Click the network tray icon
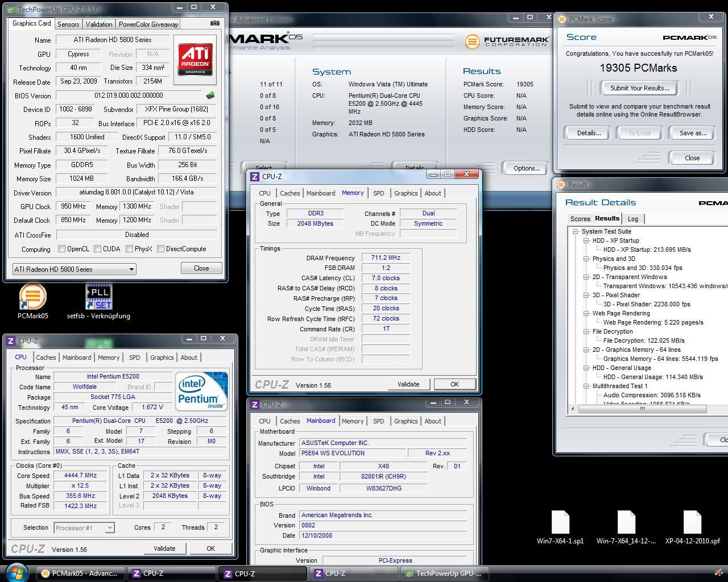The width and height of the screenshot is (728, 582). click(x=718, y=573)
